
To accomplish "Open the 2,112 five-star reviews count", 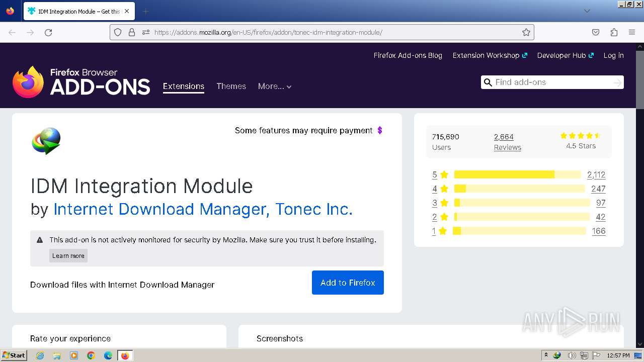I will (596, 174).
